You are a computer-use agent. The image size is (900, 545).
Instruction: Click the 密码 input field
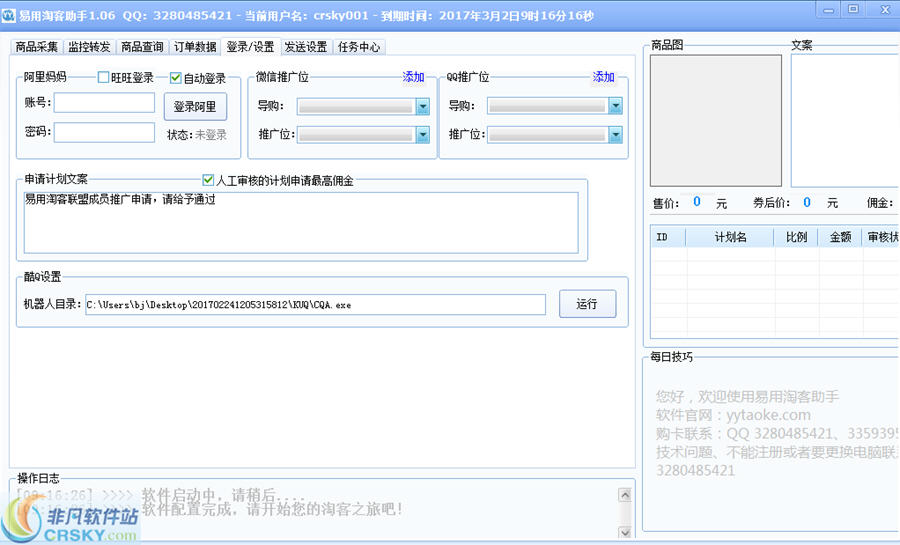[104, 133]
